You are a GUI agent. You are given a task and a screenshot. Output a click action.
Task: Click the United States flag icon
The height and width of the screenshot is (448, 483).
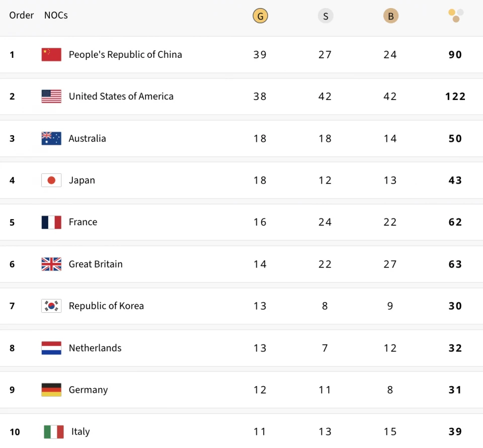coord(51,97)
